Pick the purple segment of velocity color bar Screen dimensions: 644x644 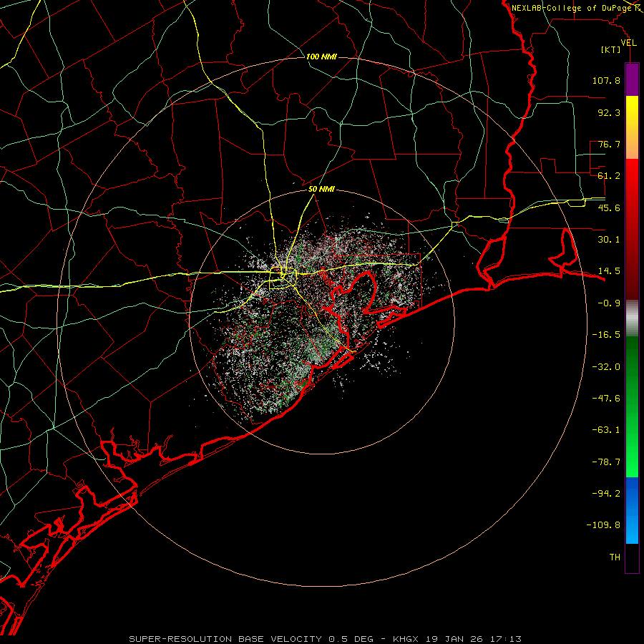tap(632, 79)
